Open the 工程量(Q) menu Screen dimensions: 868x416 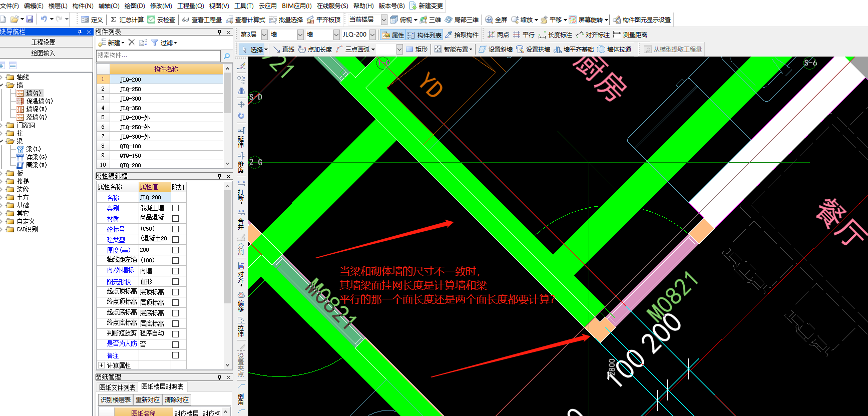191,6
